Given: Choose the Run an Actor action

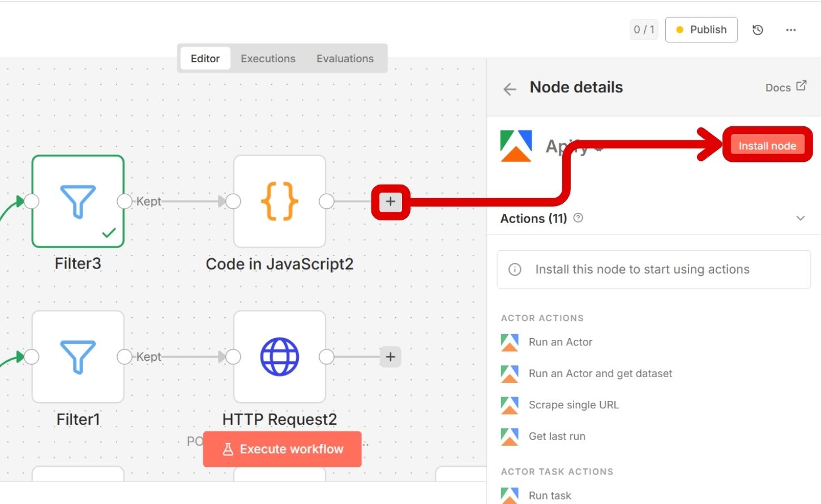Looking at the screenshot, I should point(560,342).
